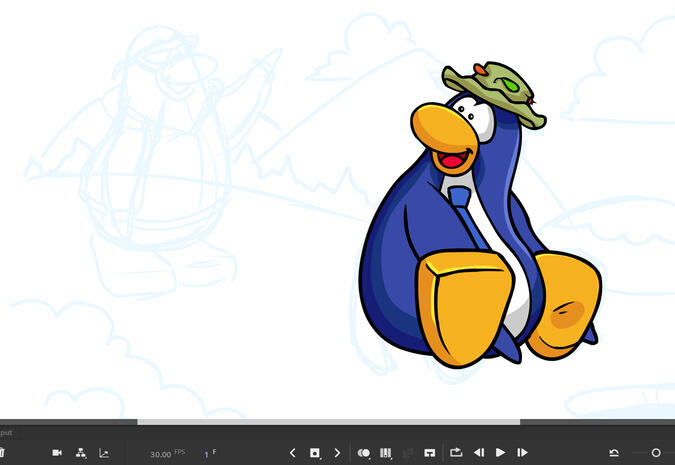Open the insert keyframe dropdown button
The height and width of the screenshot is (465, 675).
coord(315,453)
